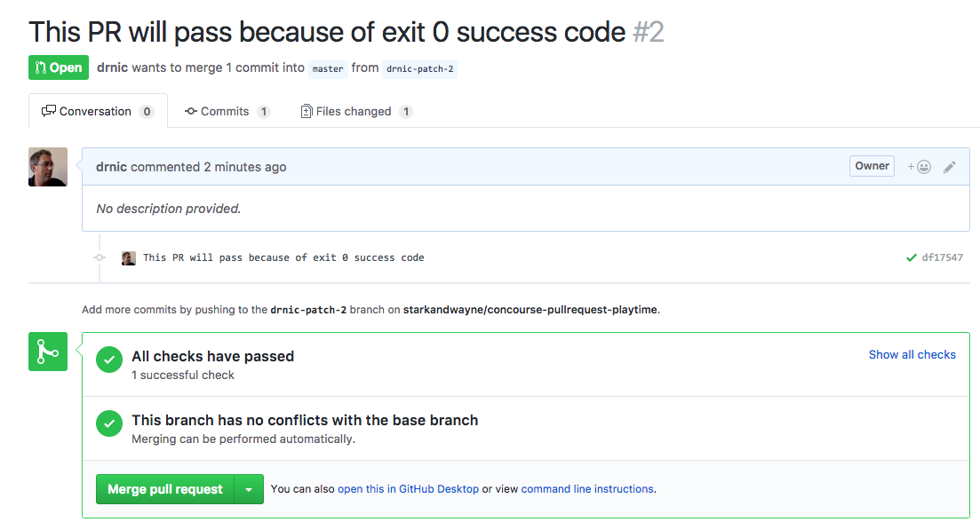The height and width of the screenshot is (530, 980).
Task: Click the green merge branch icon box
Action: point(47,352)
